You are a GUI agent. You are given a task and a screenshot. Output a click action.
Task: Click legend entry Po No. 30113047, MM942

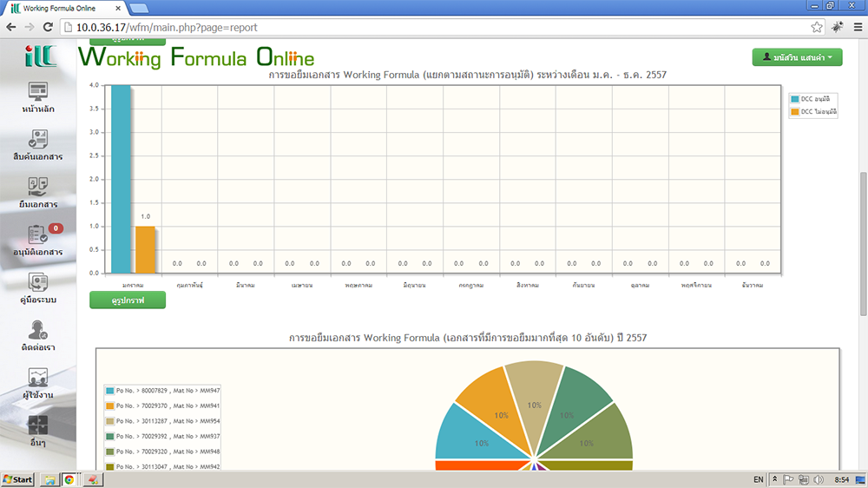coord(163,467)
